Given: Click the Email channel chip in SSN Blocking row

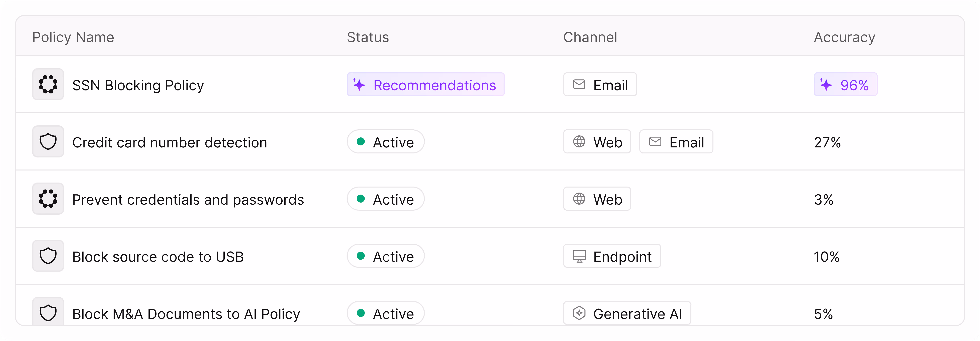Looking at the screenshot, I should [x=600, y=84].
